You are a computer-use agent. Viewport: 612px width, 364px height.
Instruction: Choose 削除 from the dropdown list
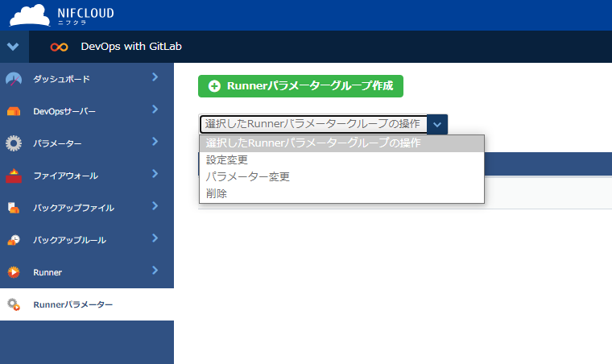(341, 193)
